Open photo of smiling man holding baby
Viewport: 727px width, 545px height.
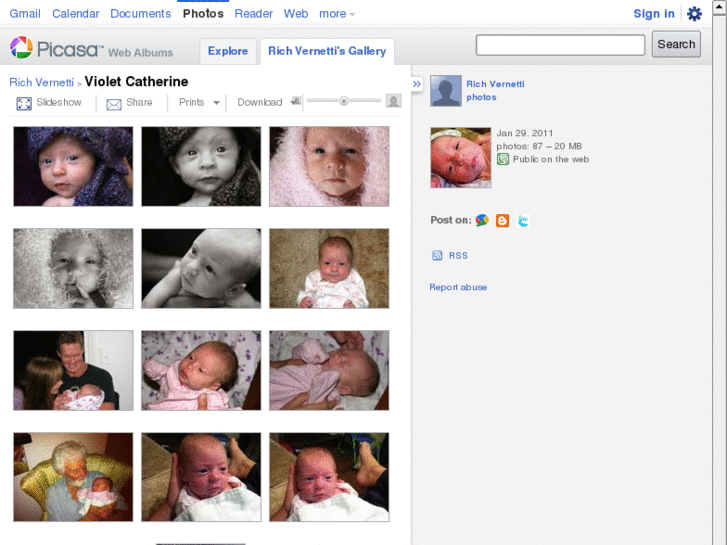click(x=73, y=371)
